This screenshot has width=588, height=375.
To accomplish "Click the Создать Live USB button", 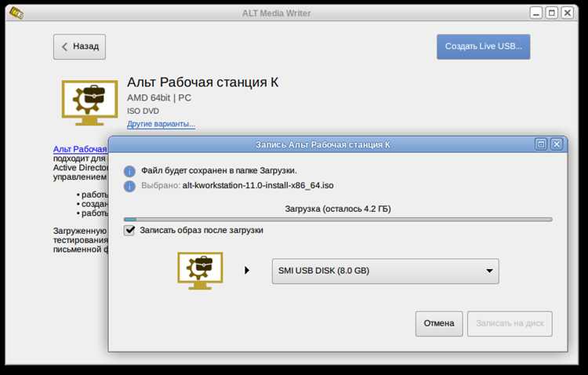I will (x=483, y=46).
